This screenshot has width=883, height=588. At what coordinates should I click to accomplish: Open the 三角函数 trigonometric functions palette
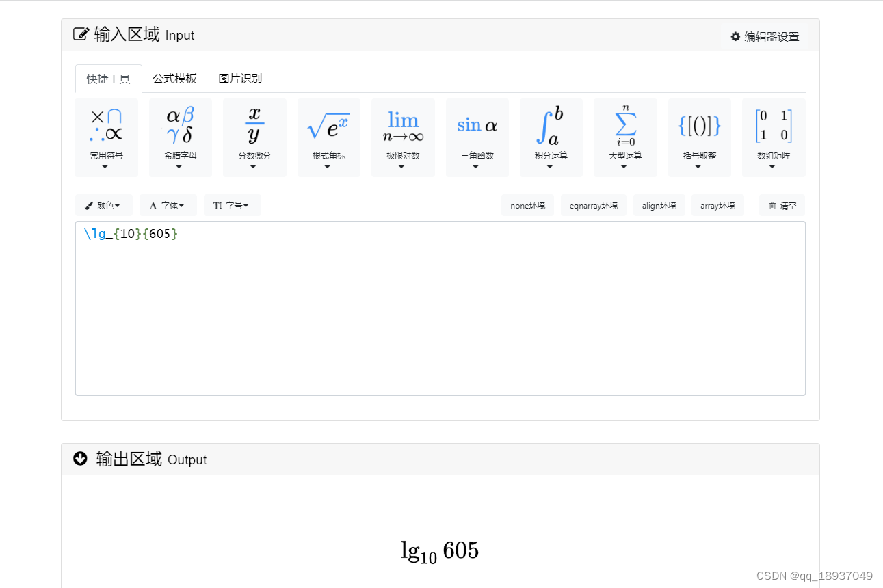point(477,137)
